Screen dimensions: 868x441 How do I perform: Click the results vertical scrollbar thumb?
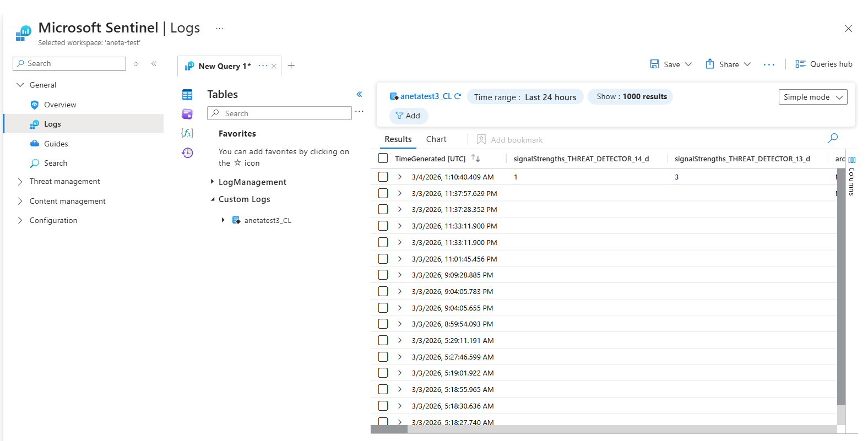(x=841, y=286)
